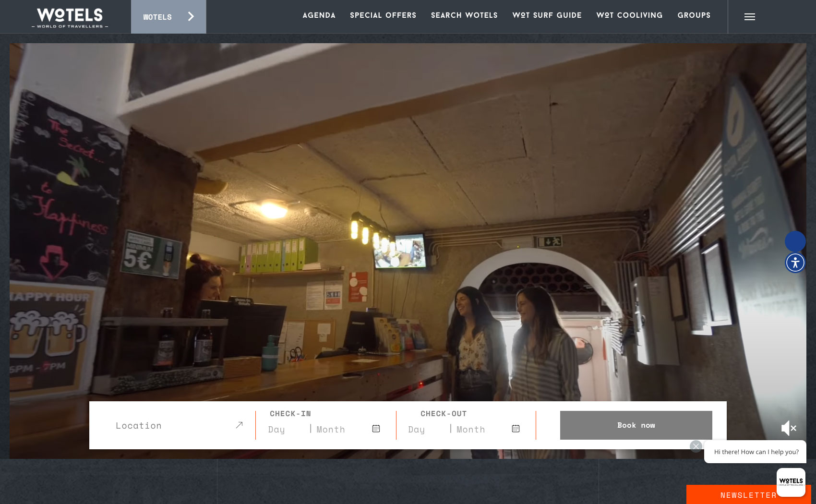Close the chat greeting popup

click(696, 446)
